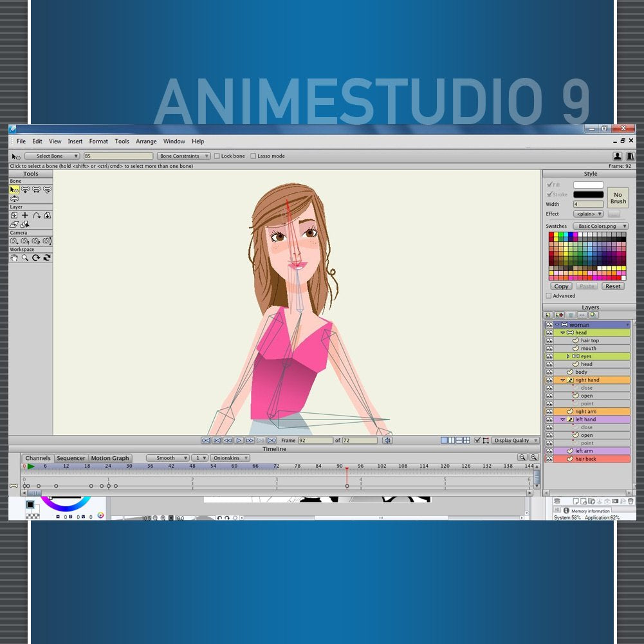Select the Select Bone tool in Tools panel
Screen dimensions: 644x644
click(14, 190)
